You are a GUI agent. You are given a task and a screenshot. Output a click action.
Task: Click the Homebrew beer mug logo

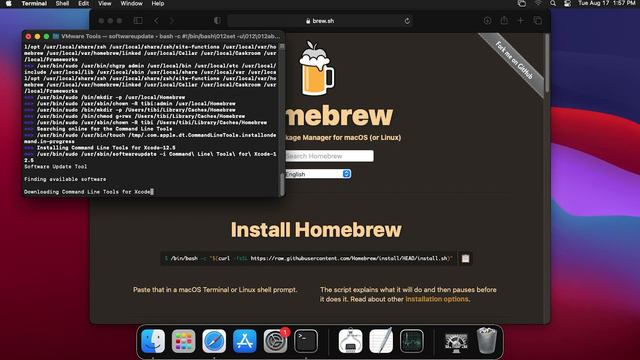point(316,68)
